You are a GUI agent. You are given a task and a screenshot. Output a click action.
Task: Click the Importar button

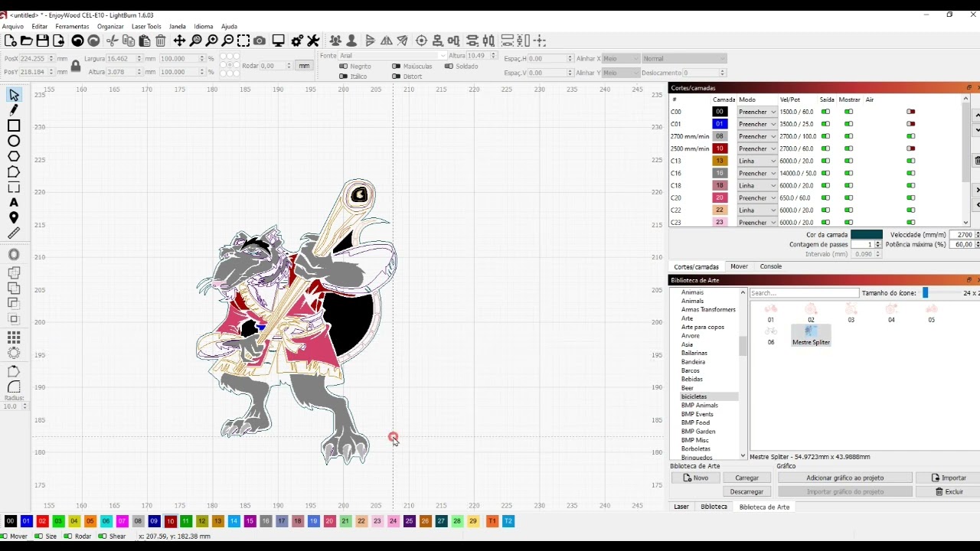(948, 478)
